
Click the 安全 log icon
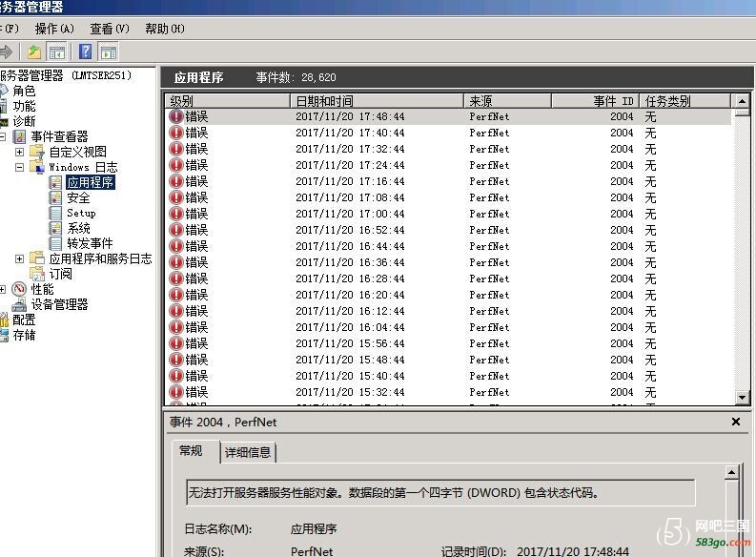pyautogui.click(x=56, y=197)
